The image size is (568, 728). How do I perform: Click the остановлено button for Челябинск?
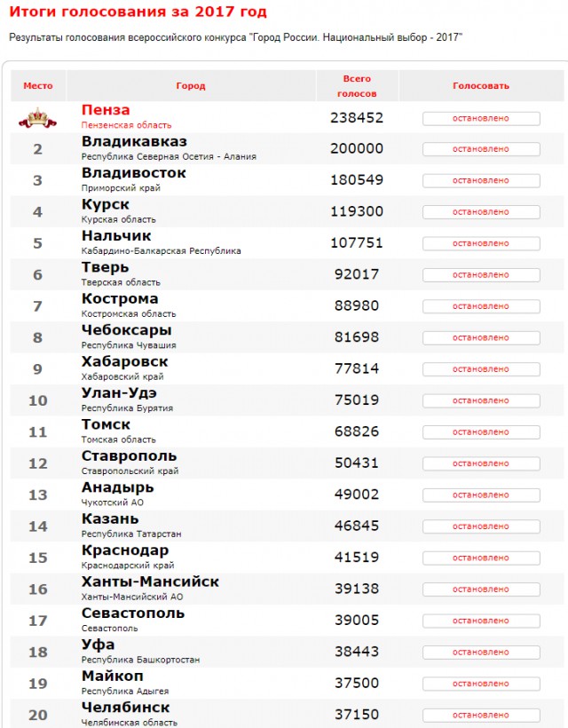coord(481,715)
